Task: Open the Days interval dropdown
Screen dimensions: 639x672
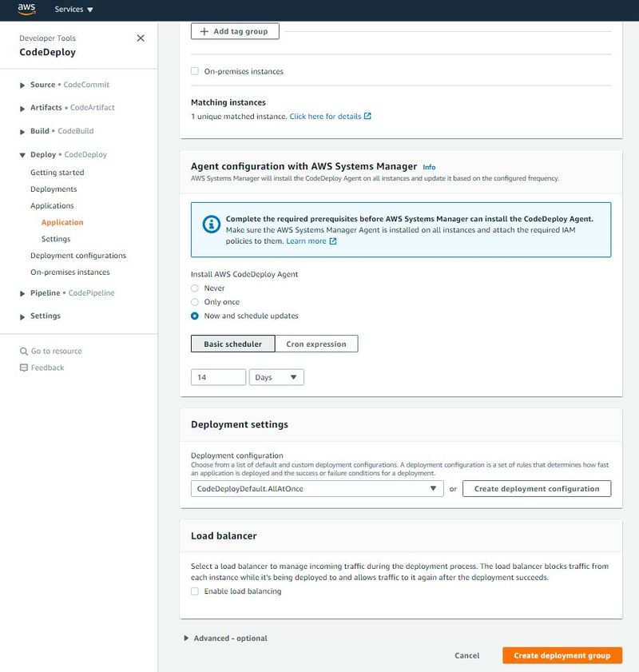Action: (x=276, y=377)
